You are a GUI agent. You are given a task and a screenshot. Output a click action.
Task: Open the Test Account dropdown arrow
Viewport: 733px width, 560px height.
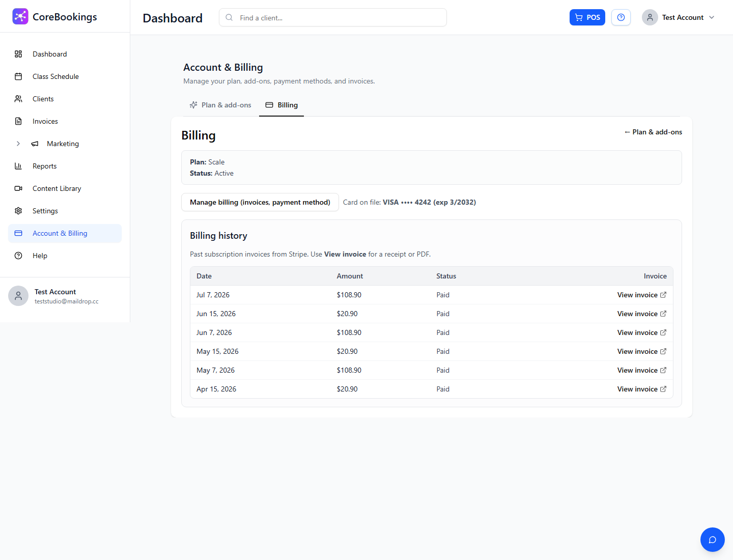[712, 17]
